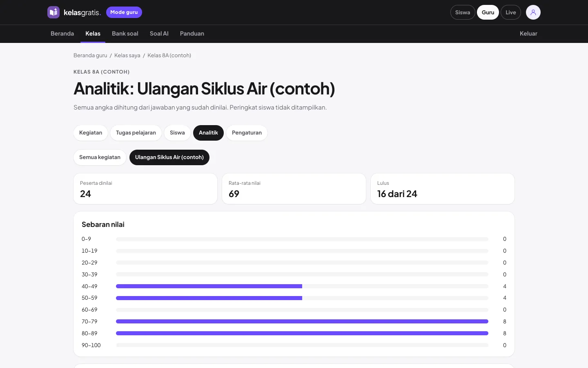Filter by Semua kegiatan

click(100, 157)
